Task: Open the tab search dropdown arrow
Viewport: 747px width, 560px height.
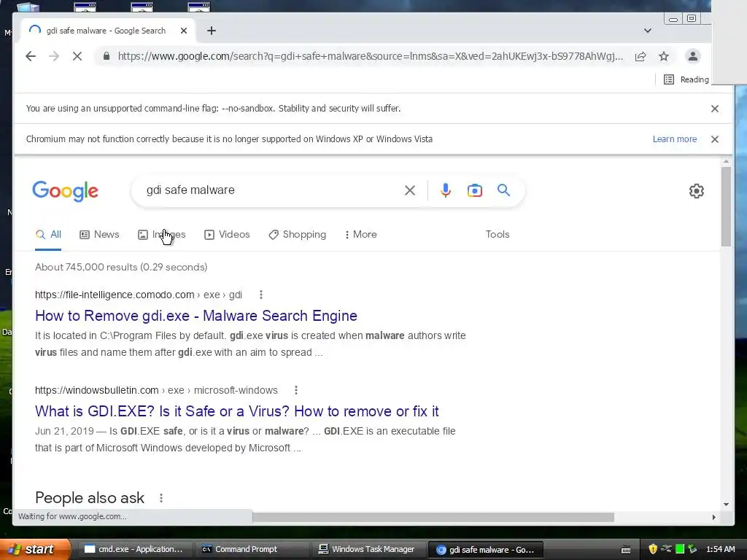Action: [x=648, y=31]
